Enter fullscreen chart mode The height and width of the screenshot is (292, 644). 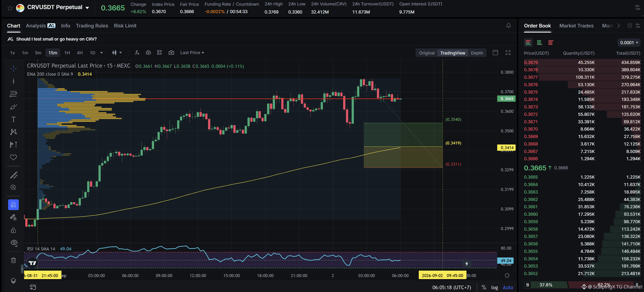(508, 53)
